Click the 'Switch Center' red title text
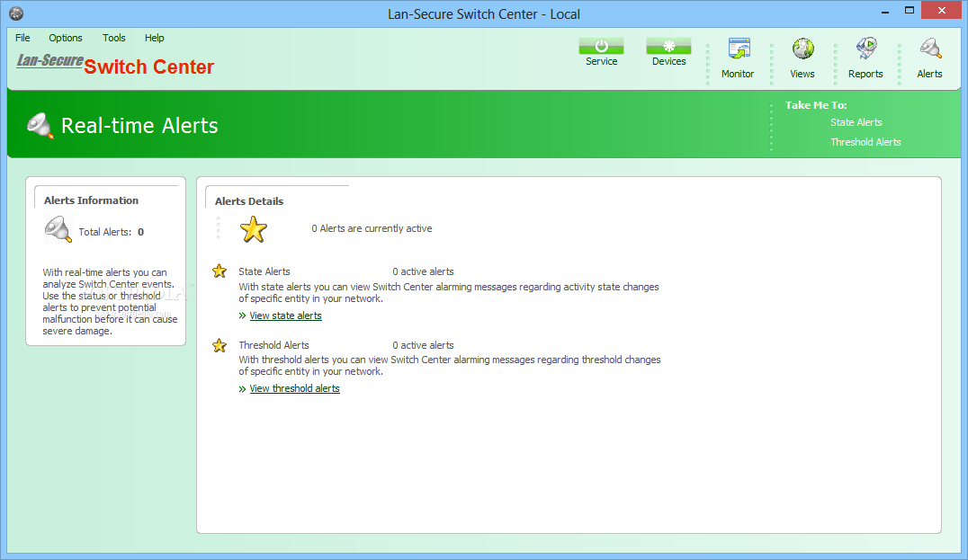 click(148, 67)
